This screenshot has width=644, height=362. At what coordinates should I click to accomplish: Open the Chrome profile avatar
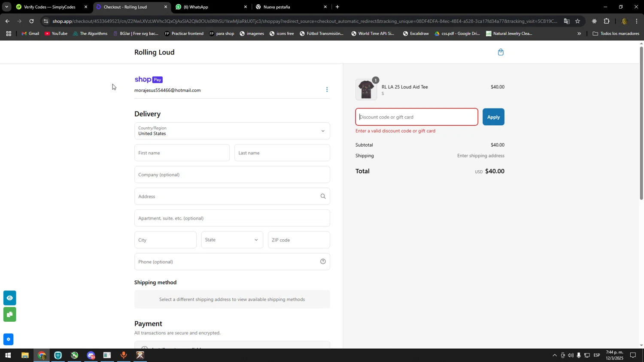624,21
